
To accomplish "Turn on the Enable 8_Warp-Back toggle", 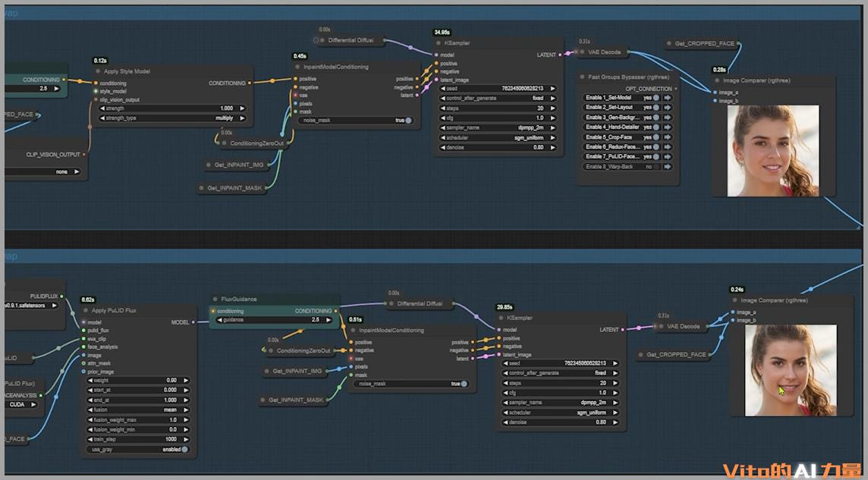I will (656, 167).
